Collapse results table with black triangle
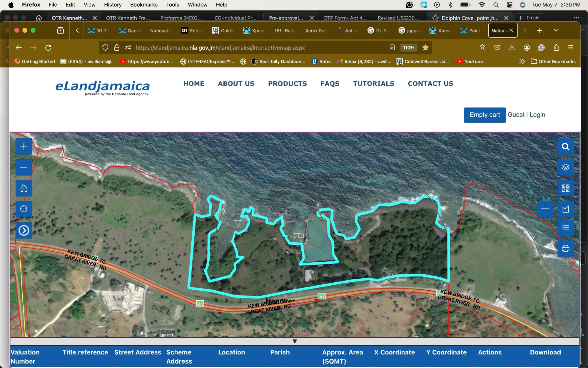Viewport: 588px width, 368px height. pos(295,342)
